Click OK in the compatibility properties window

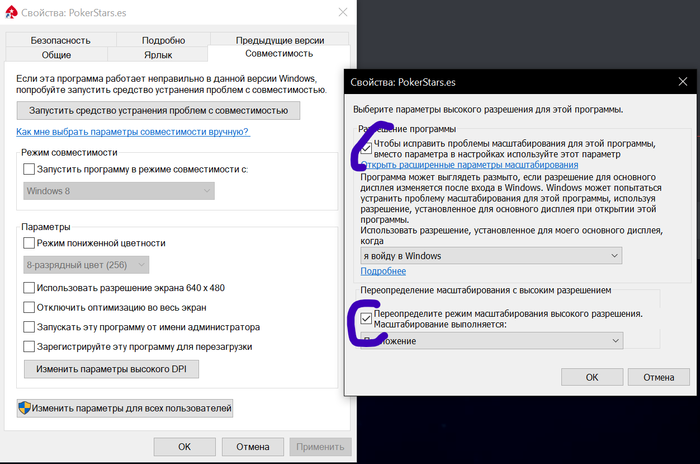(184, 447)
